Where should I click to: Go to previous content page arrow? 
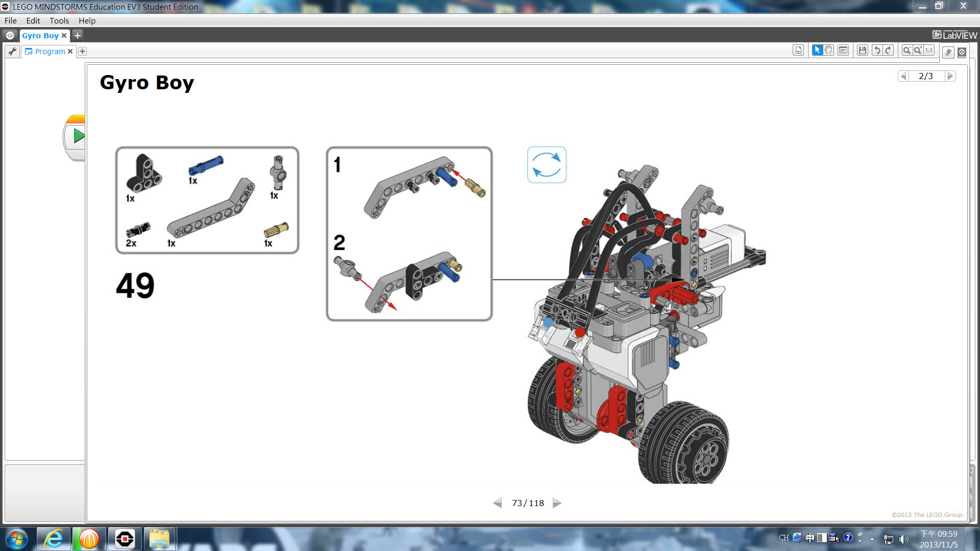pyautogui.click(x=903, y=76)
